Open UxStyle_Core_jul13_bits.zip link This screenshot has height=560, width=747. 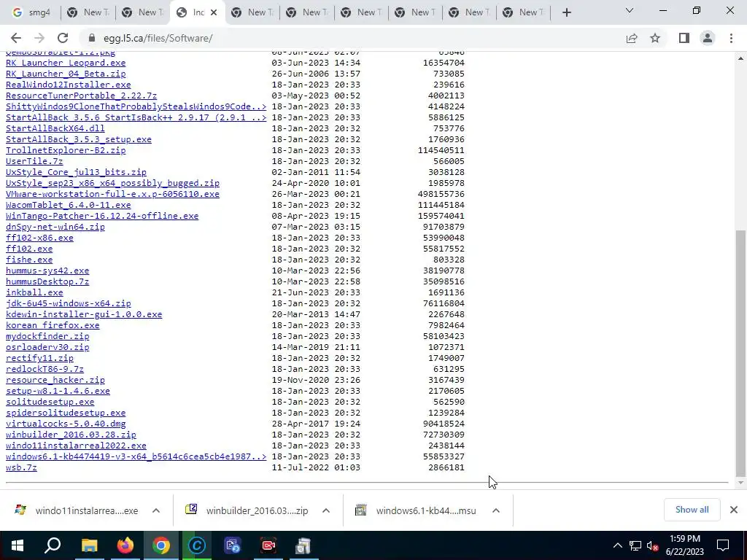coord(76,172)
